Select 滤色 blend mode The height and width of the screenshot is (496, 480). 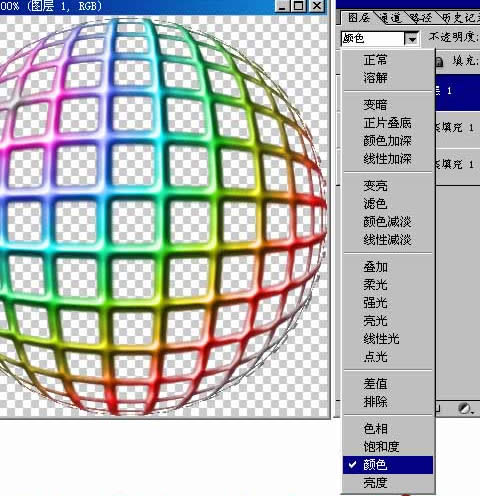(x=375, y=204)
